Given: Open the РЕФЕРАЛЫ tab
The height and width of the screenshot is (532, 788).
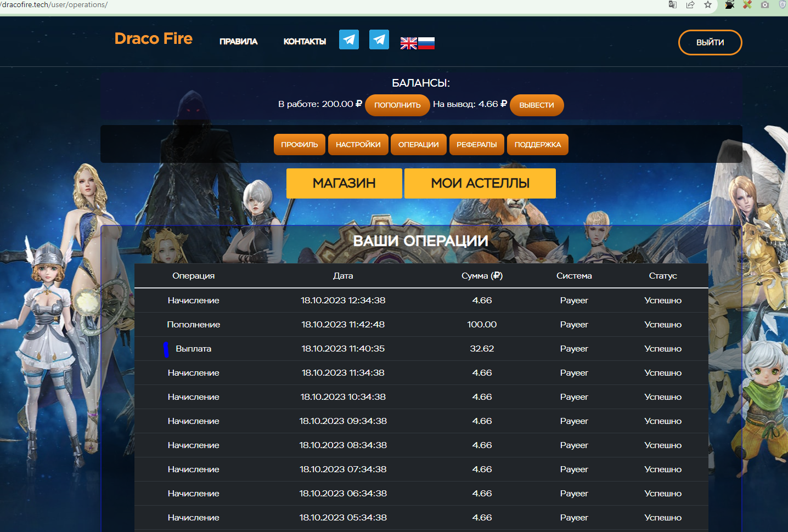Looking at the screenshot, I should tap(477, 145).
